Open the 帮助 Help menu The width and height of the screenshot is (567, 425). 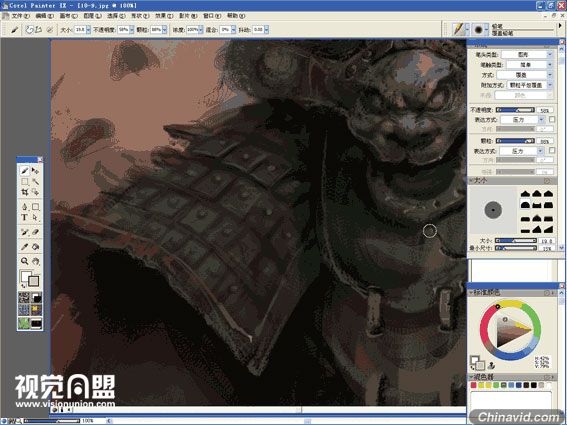pyautogui.click(x=236, y=16)
